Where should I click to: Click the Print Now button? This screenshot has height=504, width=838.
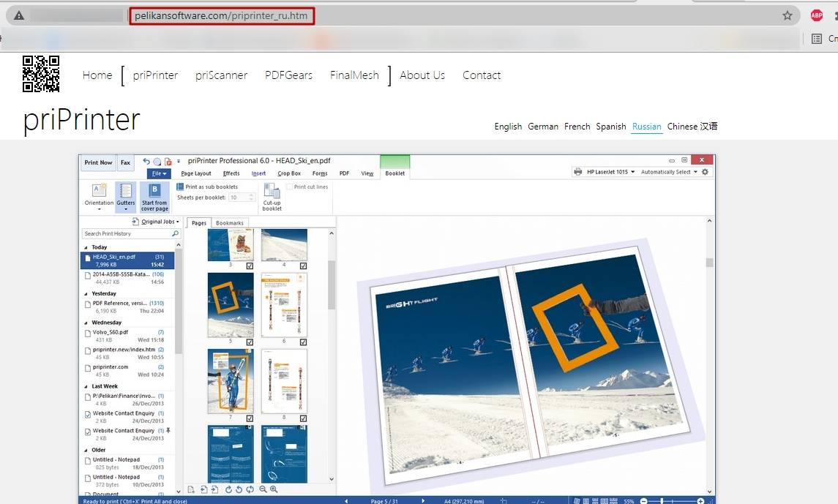[x=98, y=162]
